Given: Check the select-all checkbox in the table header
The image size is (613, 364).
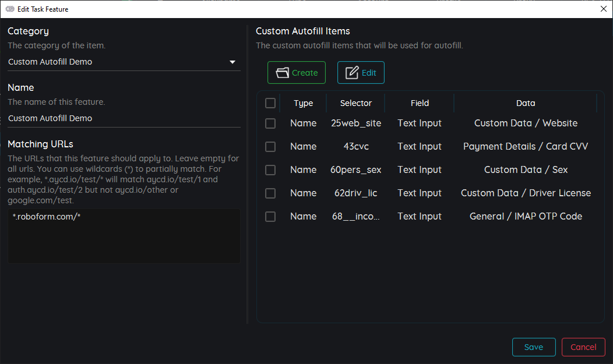Looking at the screenshot, I should click(270, 103).
